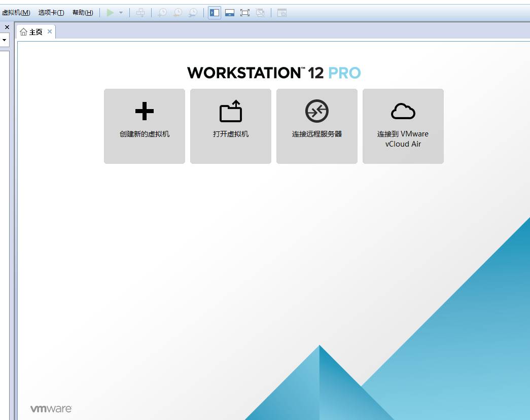This screenshot has height=420, width=530.
Task: Open the 帮助(H) menu
Action: (83, 13)
